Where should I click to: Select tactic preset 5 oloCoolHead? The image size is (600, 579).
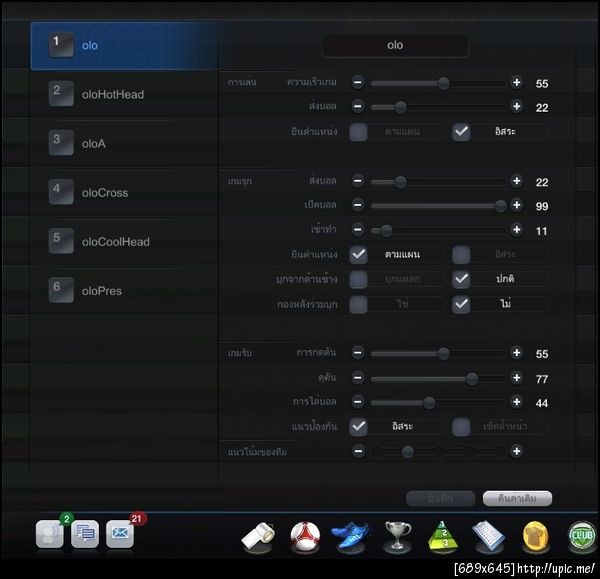(124, 241)
